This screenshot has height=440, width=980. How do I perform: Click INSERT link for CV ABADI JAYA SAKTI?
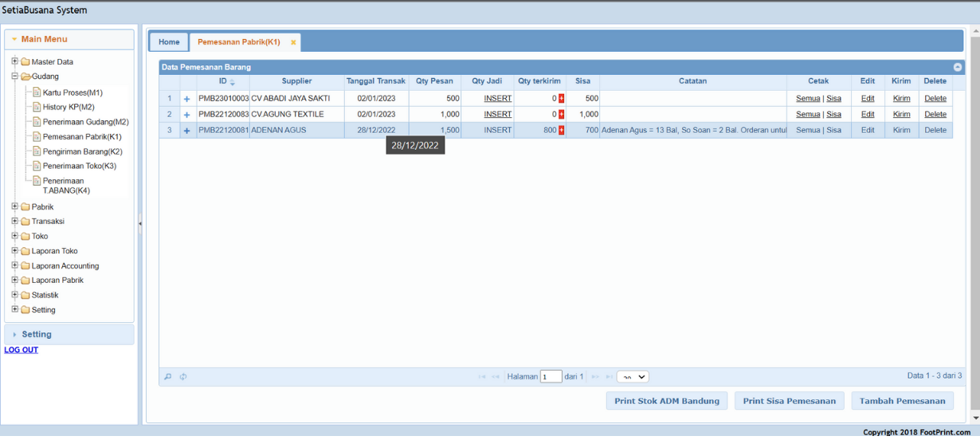pyautogui.click(x=497, y=99)
